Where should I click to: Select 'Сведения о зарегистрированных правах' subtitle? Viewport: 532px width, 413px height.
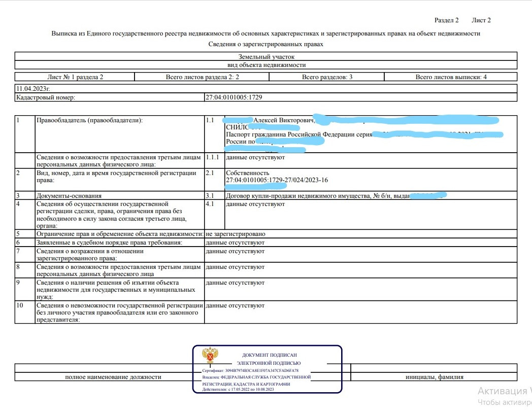point(265,44)
